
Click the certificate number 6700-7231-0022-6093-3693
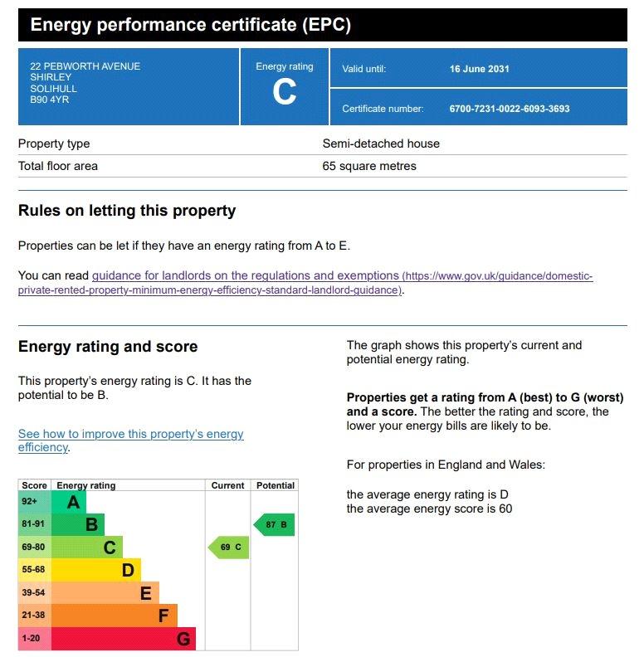click(x=510, y=109)
